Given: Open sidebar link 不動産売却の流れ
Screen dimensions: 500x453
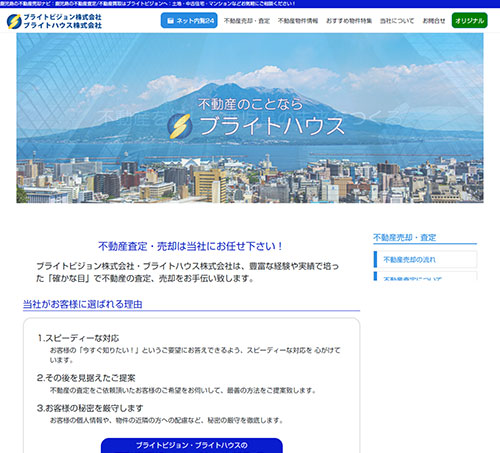Looking at the screenshot, I should 425,260.
